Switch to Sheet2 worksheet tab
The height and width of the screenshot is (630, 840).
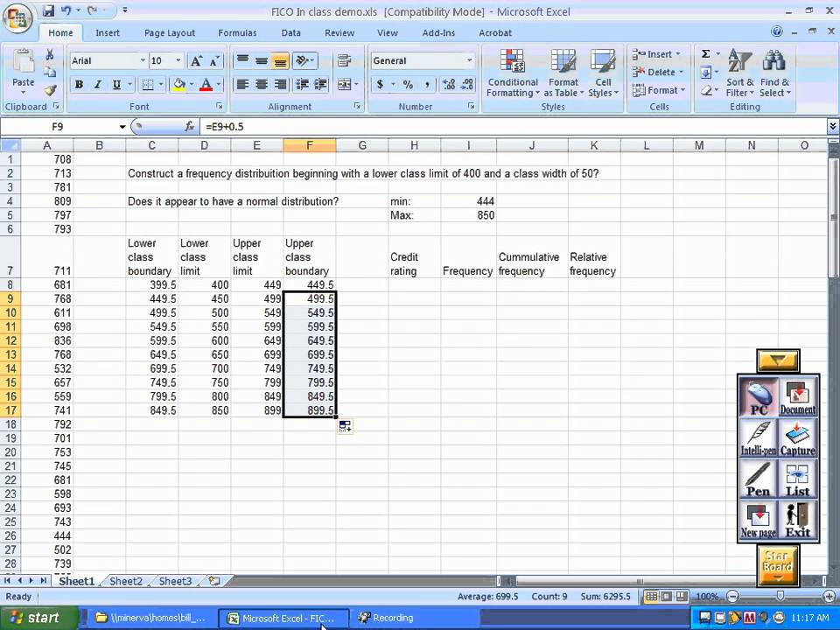(126, 581)
